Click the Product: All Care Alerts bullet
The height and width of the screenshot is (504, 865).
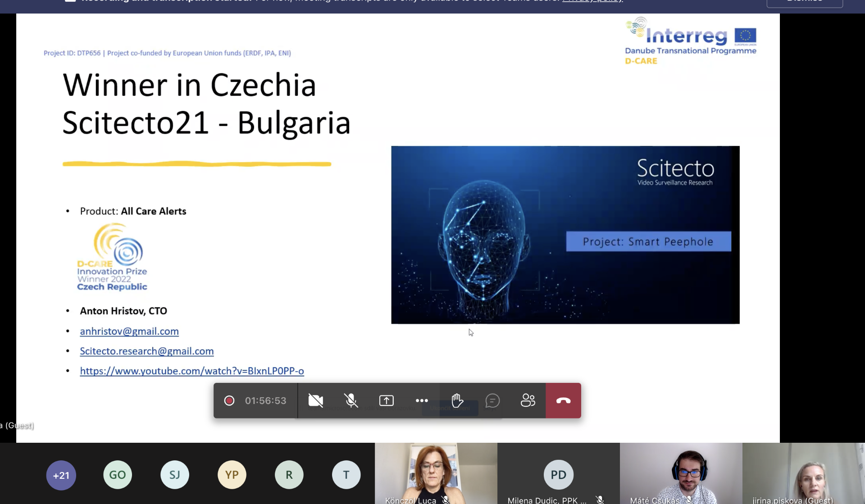click(133, 211)
